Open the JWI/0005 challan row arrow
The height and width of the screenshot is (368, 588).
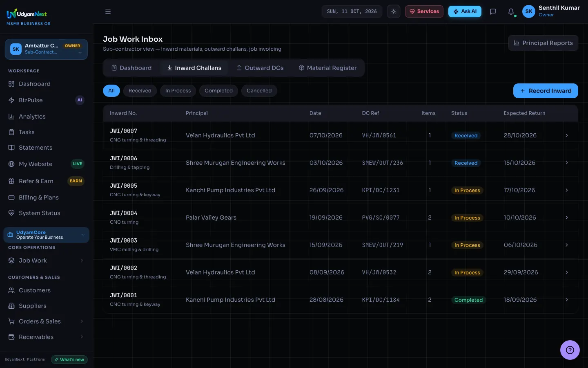(566, 190)
